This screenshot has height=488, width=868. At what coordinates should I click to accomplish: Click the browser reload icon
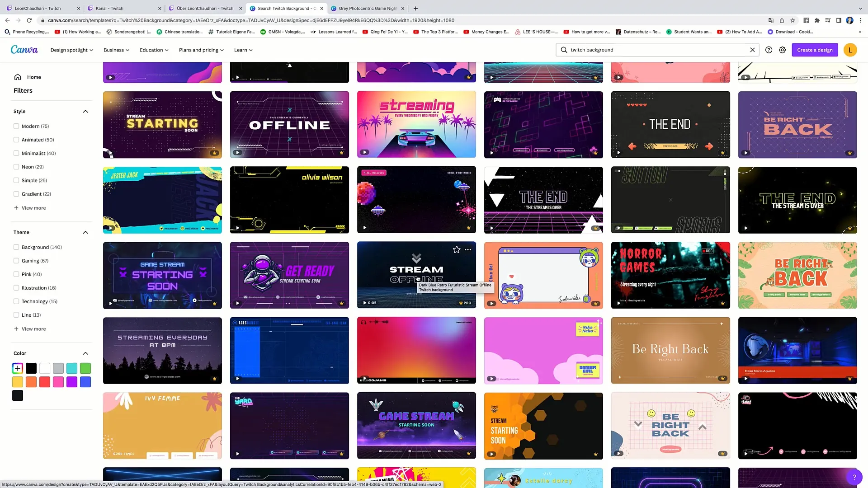[29, 20]
